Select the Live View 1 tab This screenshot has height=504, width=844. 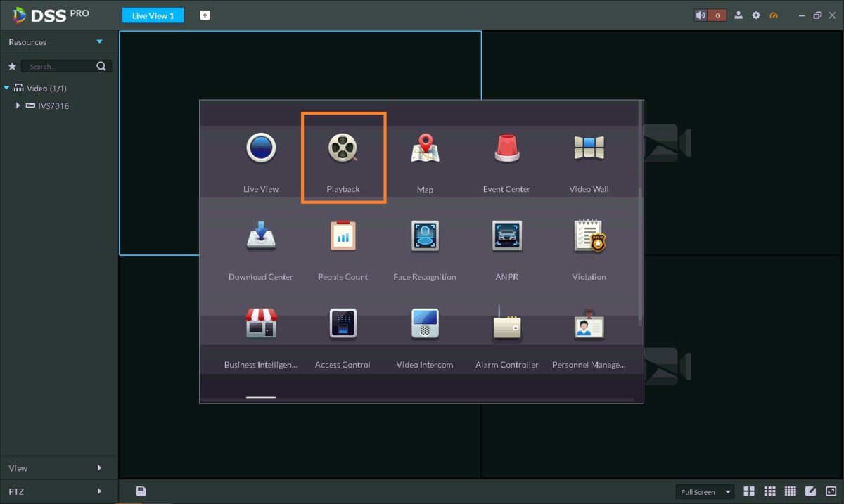(x=153, y=15)
